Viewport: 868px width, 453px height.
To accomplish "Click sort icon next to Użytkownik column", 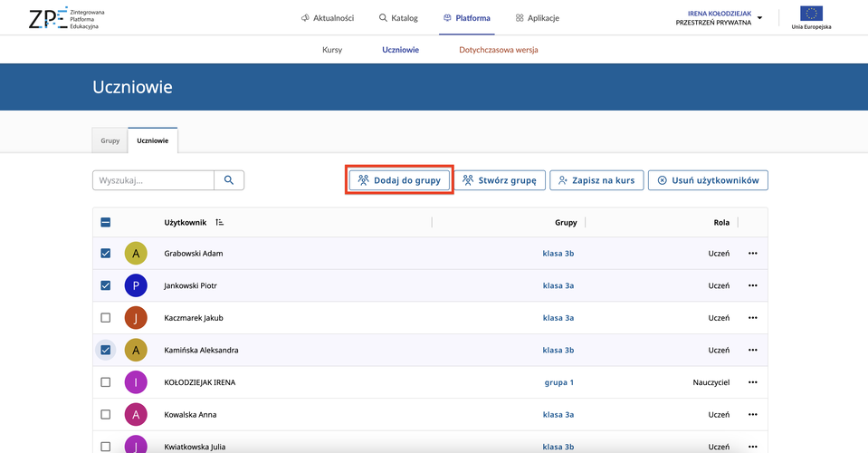I will click(220, 222).
